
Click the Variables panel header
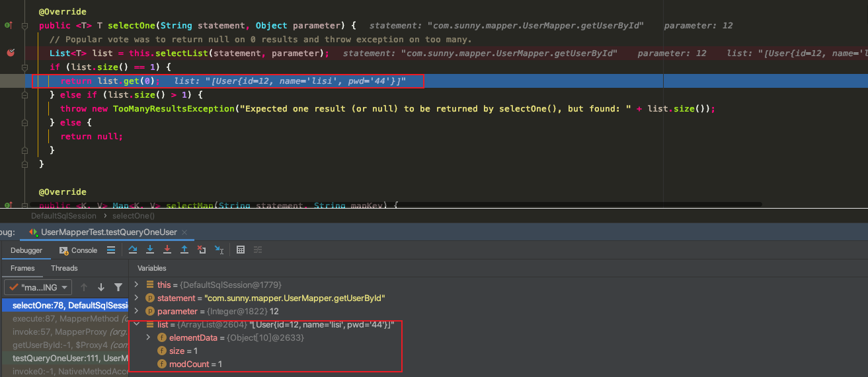tap(152, 268)
